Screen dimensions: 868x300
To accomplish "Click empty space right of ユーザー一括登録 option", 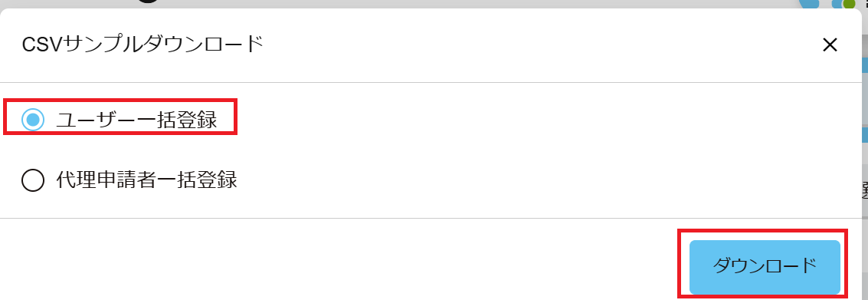I will (x=548, y=120).
